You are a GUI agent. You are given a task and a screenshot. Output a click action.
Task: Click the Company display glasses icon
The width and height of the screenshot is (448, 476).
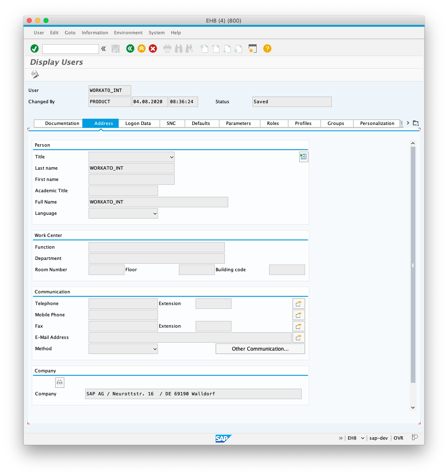click(60, 382)
